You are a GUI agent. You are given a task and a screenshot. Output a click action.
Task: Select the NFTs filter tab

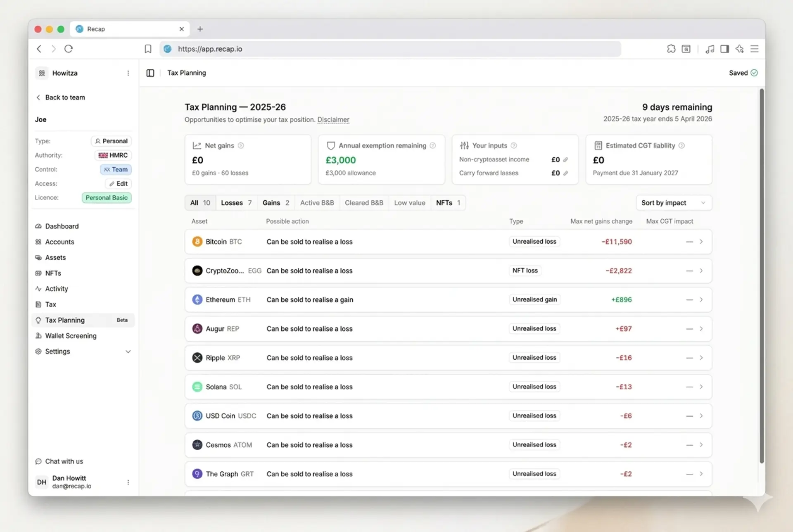448,203
